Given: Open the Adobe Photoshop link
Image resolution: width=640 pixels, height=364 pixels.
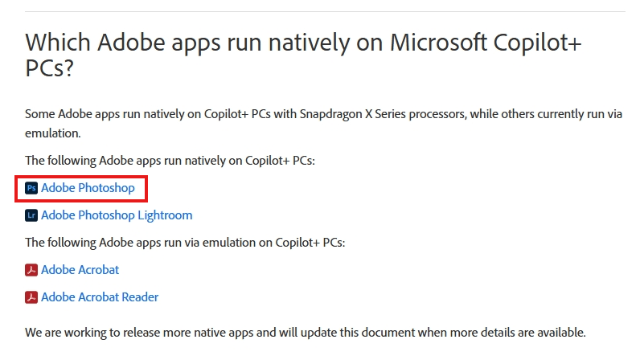Looking at the screenshot, I should (88, 188).
